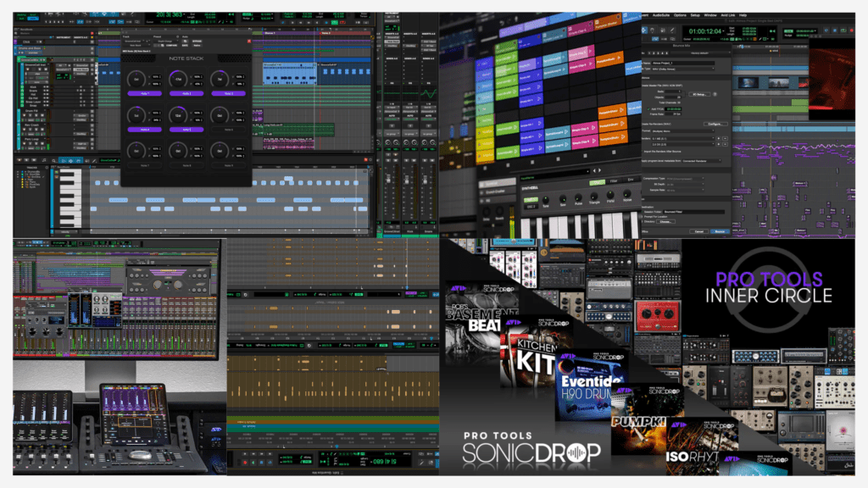Click the first video thumbnail on video track
The width and height of the screenshot is (868, 488).
tap(748, 83)
